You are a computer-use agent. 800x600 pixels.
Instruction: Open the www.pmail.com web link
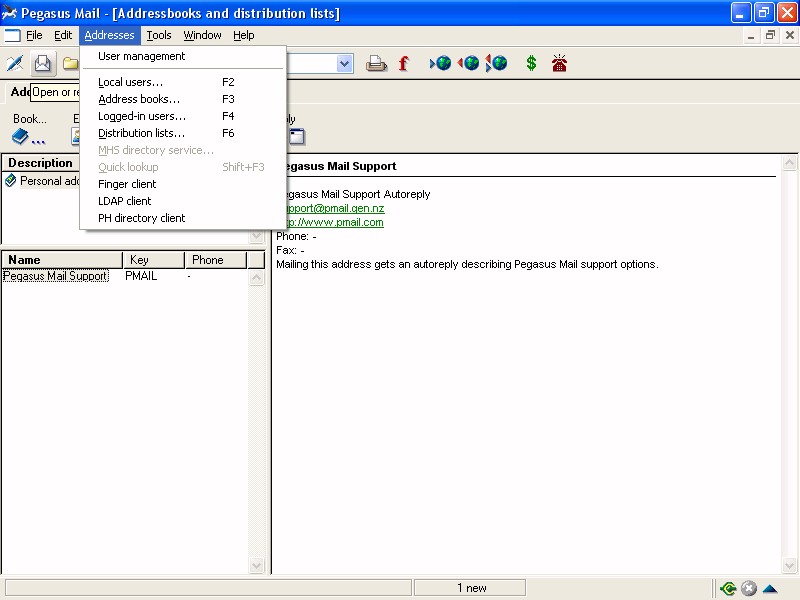[335, 222]
